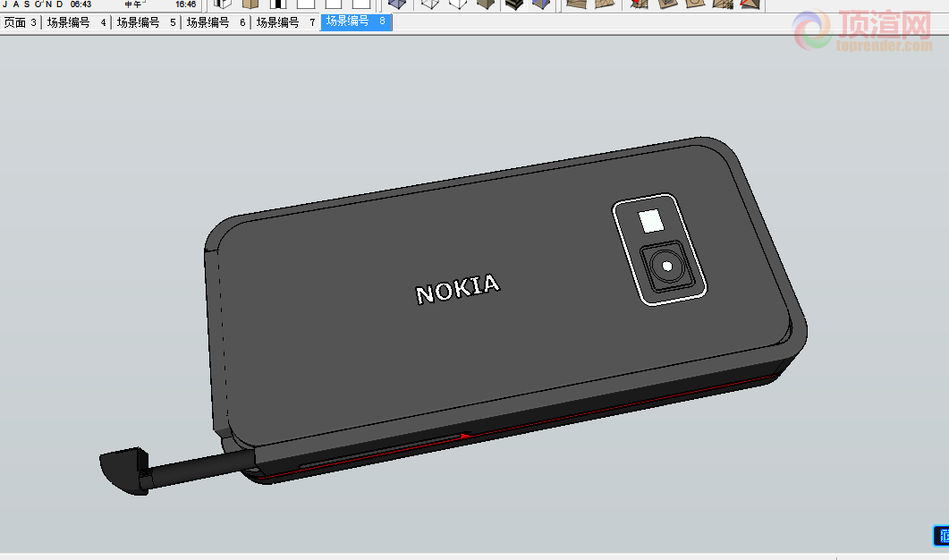Adjust the shadow month slider at J A S O N D

click(33, 4)
